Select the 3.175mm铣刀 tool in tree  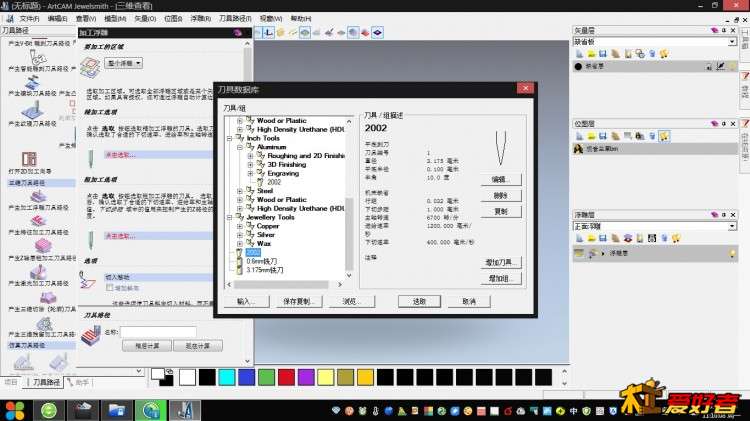pos(265,270)
